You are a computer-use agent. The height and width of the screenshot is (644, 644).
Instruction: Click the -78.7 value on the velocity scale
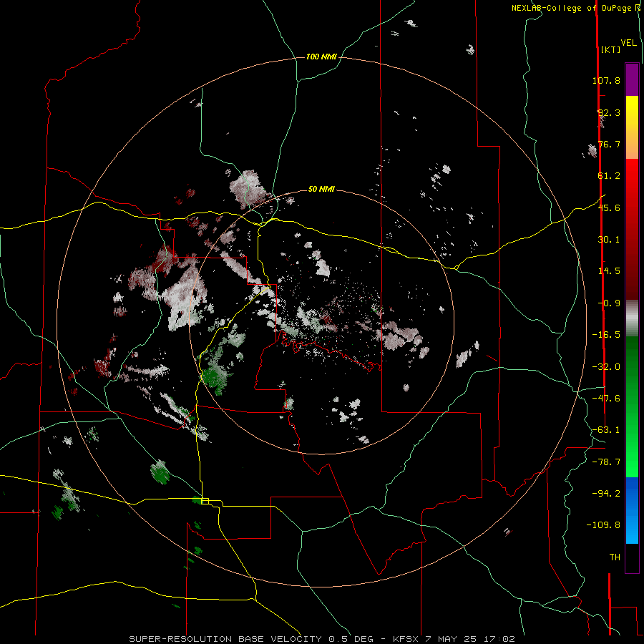[606, 462]
